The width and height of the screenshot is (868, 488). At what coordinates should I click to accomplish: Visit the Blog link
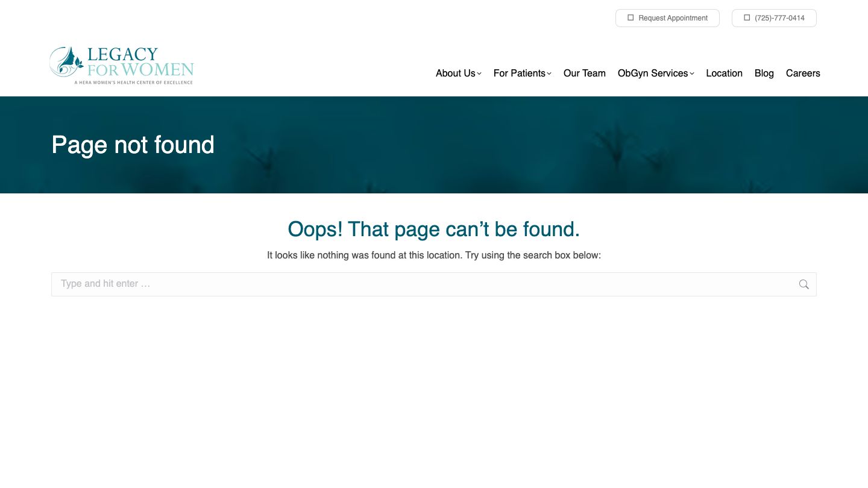764,73
